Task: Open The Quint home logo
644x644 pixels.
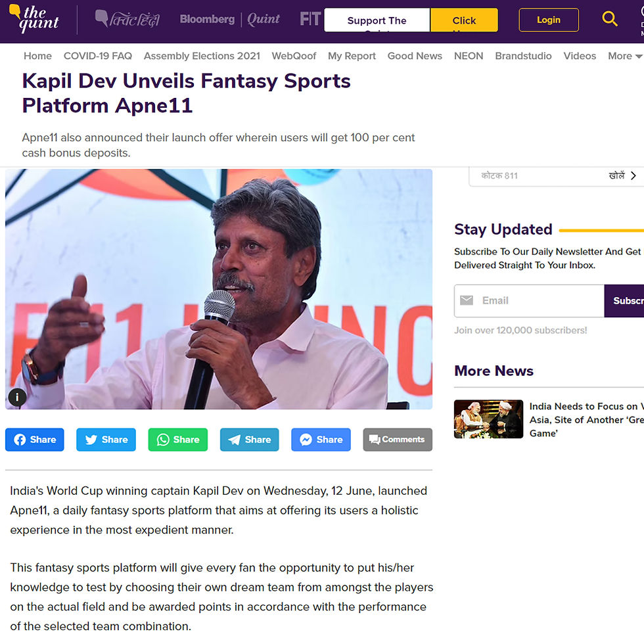Action: [34, 18]
